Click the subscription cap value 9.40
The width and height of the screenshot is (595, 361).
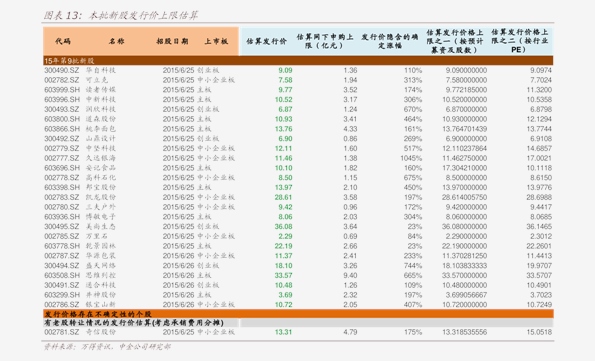coord(350,276)
